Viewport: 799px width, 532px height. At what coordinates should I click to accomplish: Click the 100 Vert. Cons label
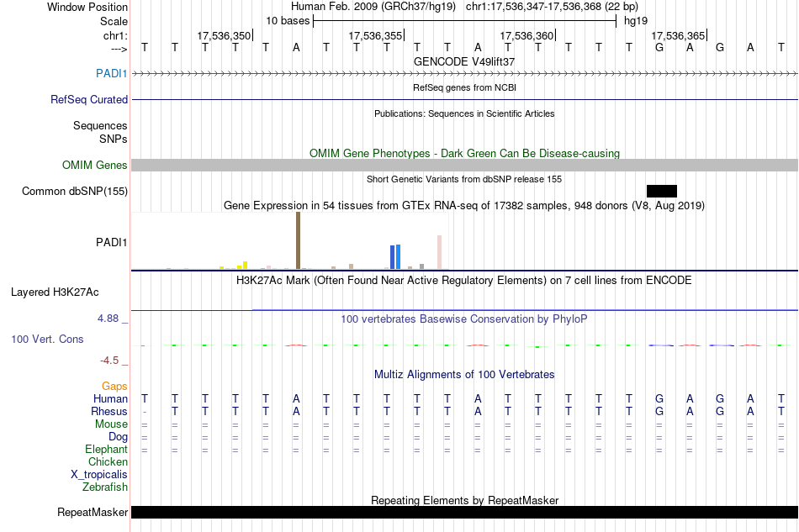[x=47, y=339]
